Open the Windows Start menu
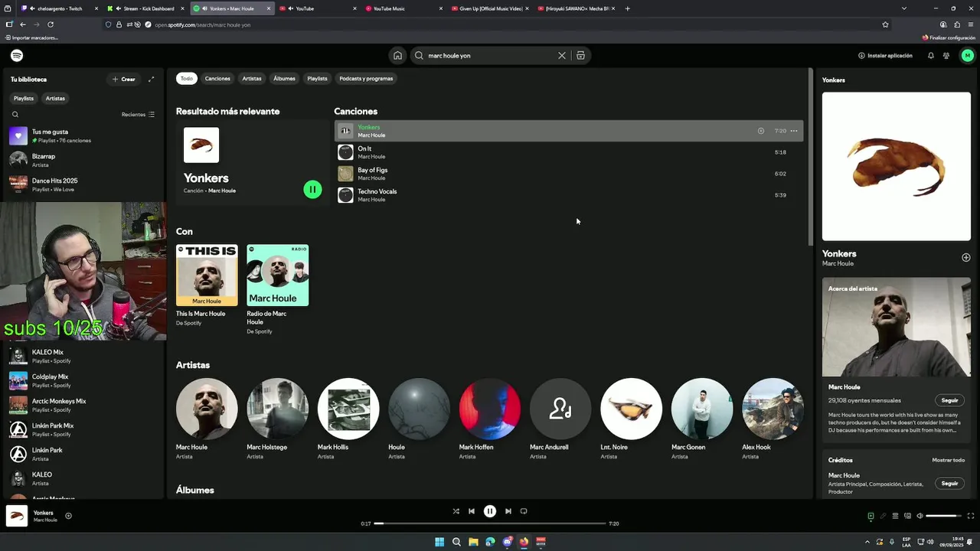Image resolution: width=980 pixels, height=551 pixels. (439, 542)
